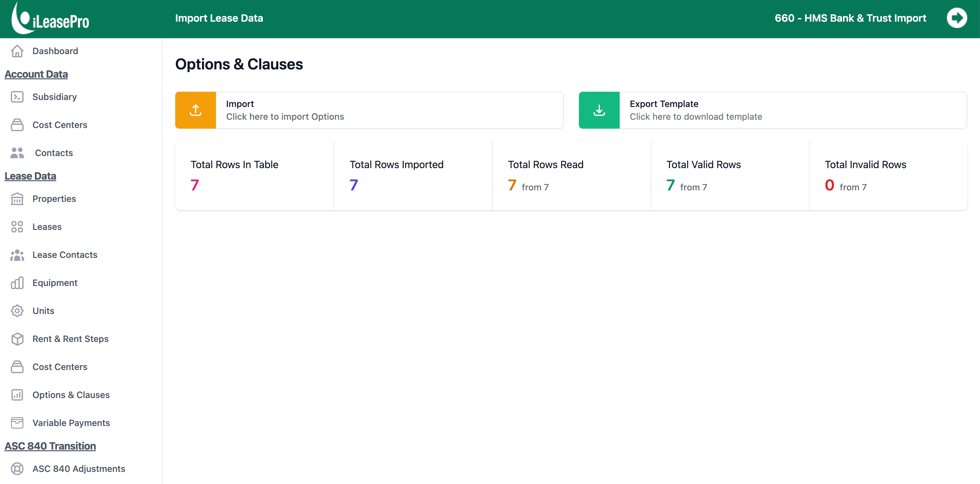Click the green Export Template download icon
This screenshot has height=484, width=980.
(x=599, y=110)
